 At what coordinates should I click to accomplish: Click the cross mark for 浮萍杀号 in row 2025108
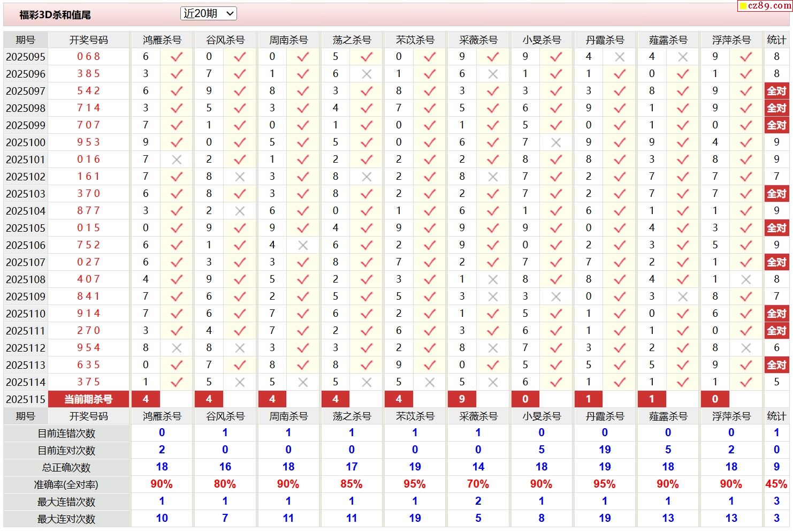click(x=746, y=279)
